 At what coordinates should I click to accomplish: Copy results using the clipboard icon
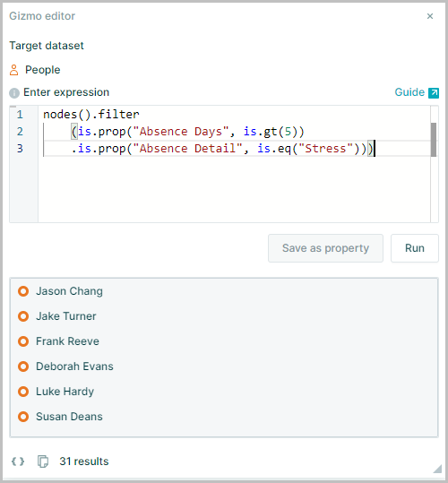[43, 461]
